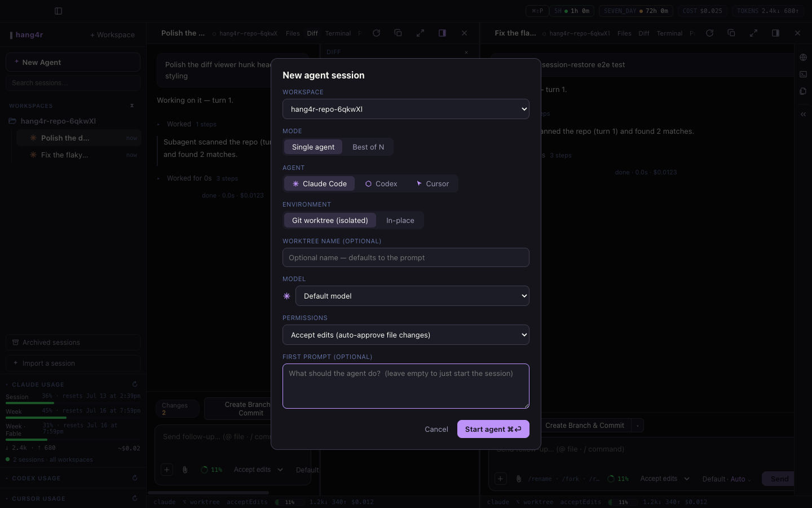
Task: Open the terminal icon in right rail
Action: pyautogui.click(x=803, y=74)
